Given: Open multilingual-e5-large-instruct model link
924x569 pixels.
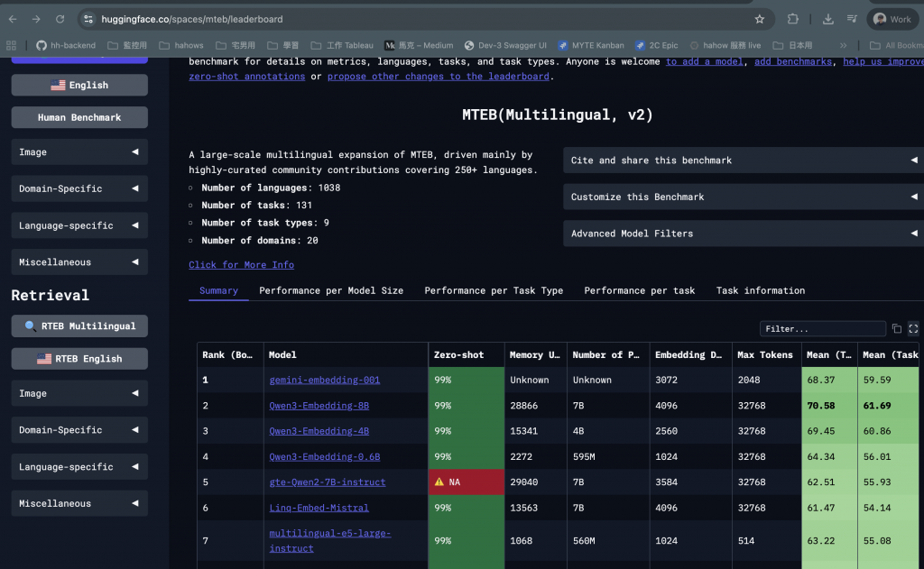Looking at the screenshot, I should tap(330, 540).
